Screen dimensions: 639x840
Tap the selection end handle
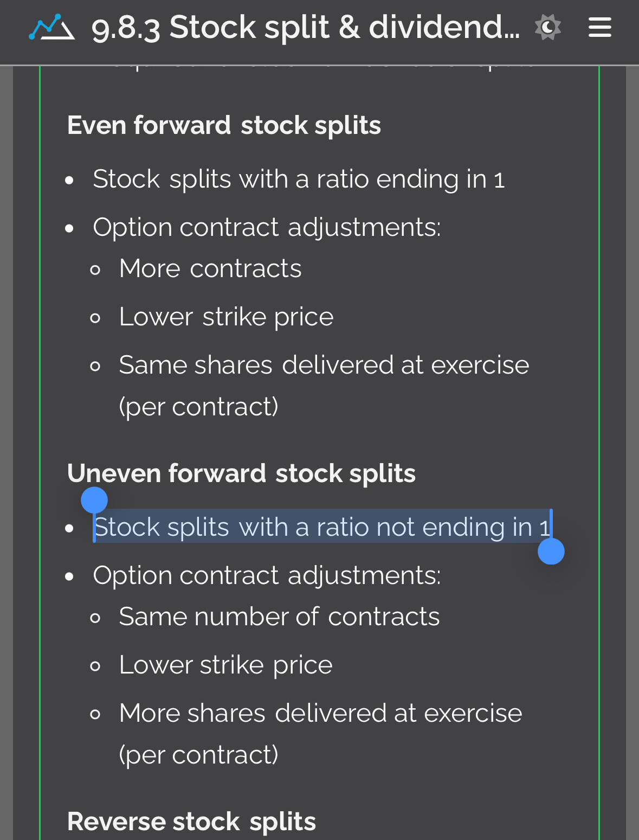pos(551,552)
